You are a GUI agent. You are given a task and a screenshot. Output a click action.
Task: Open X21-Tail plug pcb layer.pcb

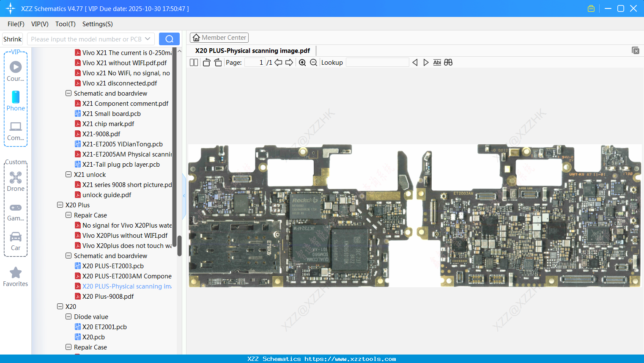[121, 164]
